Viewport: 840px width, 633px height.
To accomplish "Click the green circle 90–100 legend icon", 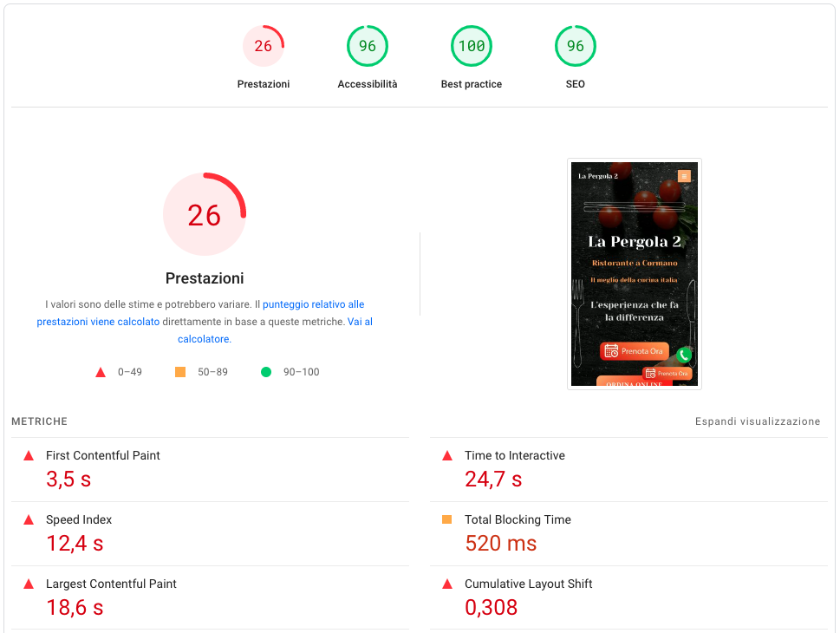I will click(266, 372).
